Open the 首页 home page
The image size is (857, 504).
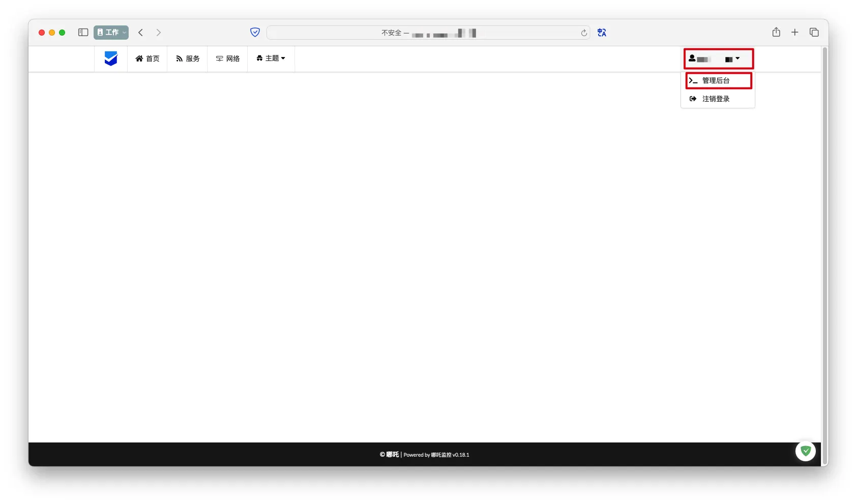tap(147, 58)
